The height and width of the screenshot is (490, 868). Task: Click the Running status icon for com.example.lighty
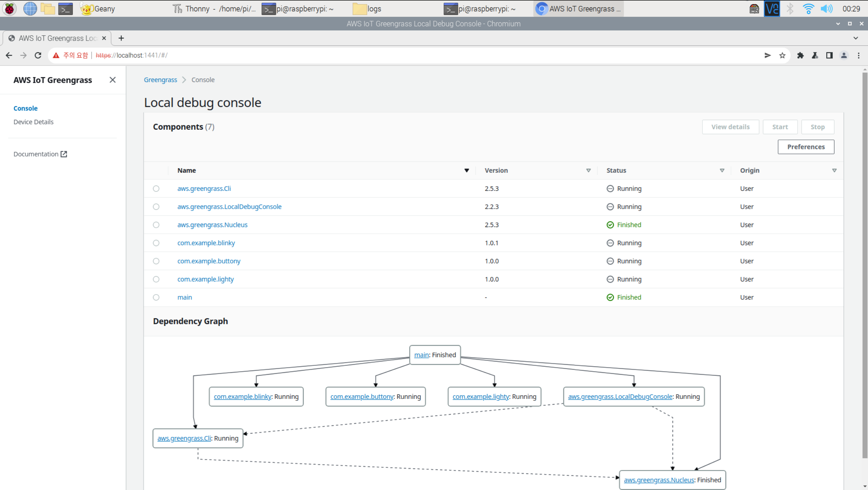point(610,279)
